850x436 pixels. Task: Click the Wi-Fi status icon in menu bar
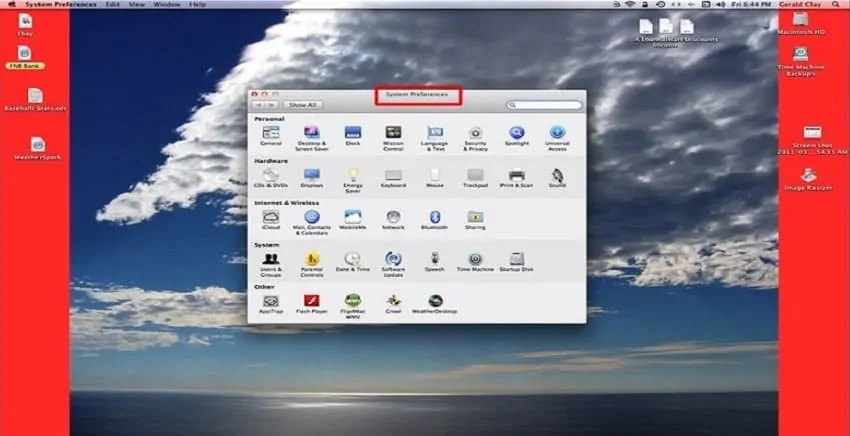(x=630, y=4)
